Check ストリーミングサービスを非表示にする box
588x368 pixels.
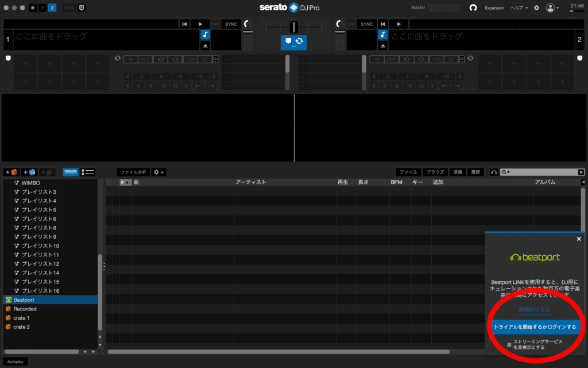[509, 344]
